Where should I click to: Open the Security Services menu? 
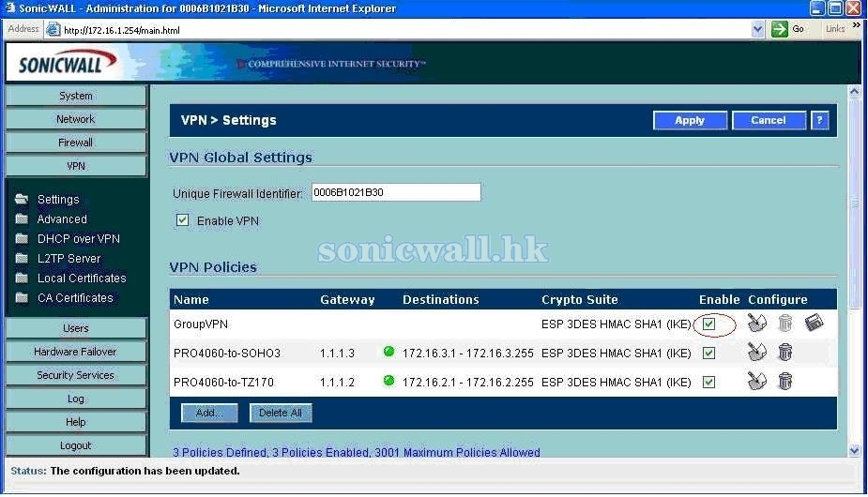[x=76, y=375]
